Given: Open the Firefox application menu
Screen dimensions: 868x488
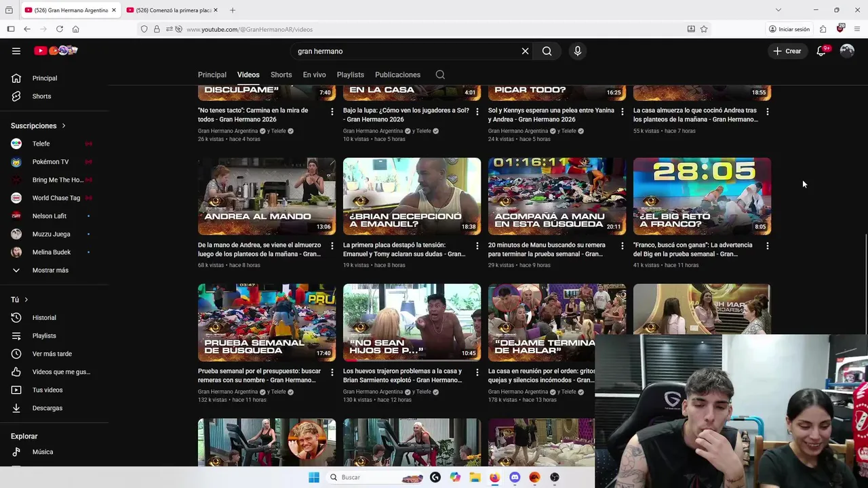Looking at the screenshot, I should click(x=857, y=29).
